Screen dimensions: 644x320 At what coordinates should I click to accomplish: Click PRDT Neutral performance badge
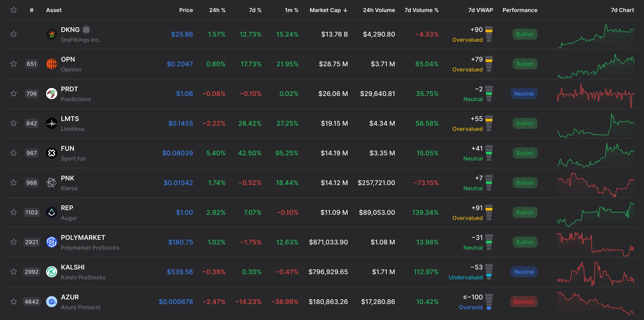pyautogui.click(x=524, y=94)
